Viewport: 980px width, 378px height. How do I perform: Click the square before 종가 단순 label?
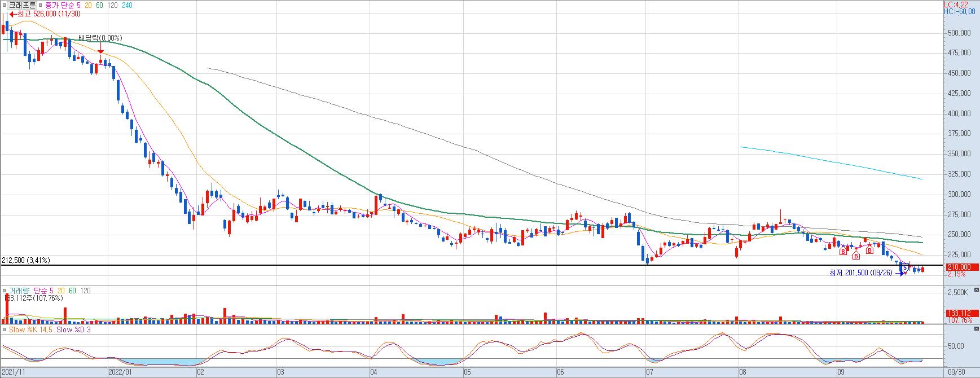pyautogui.click(x=40, y=5)
